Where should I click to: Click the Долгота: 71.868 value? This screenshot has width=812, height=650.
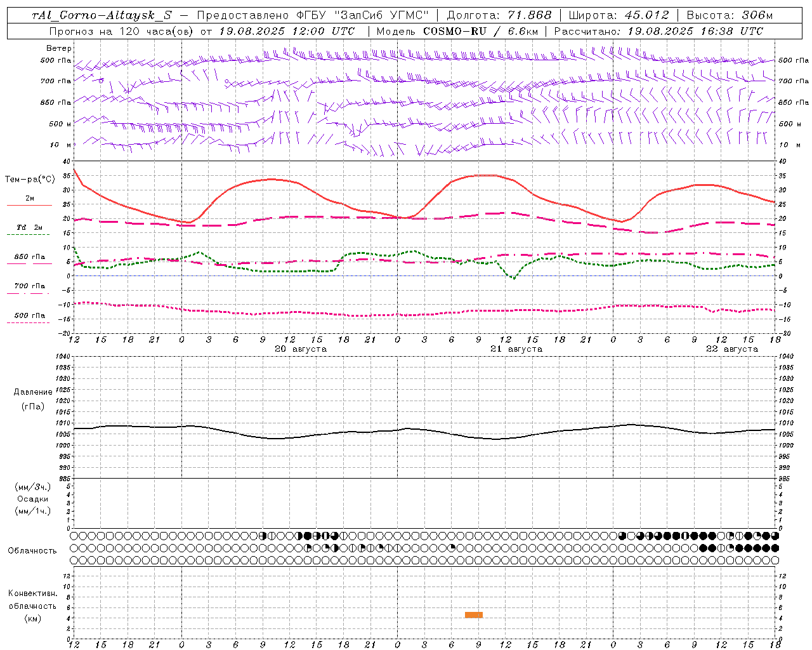pyautogui.click(x=500, y=15)
